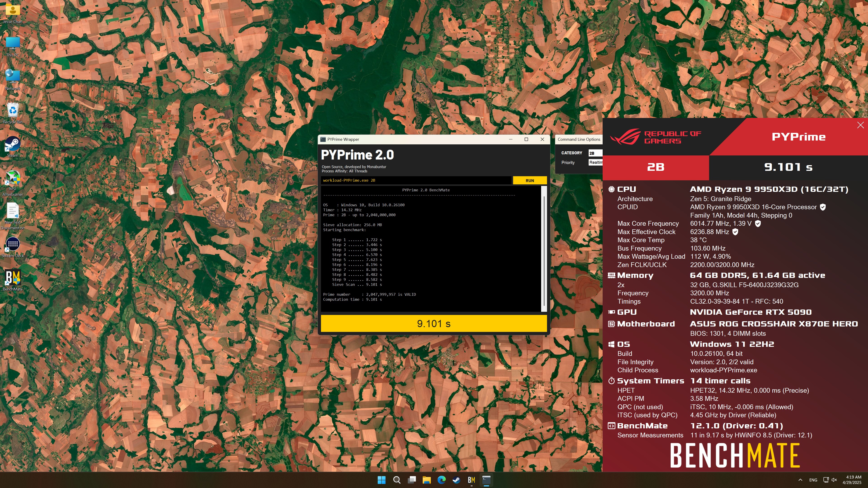Open the This PC desktop icon
Image resolution: width=868 pixels, height=488 pixels.
coord(12,47)
